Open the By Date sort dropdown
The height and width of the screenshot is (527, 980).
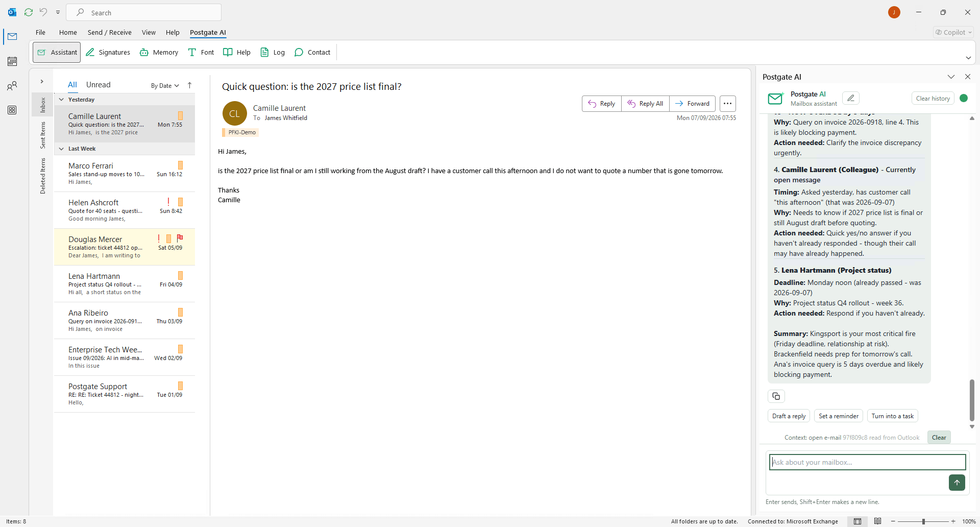[x=165, y=86]
